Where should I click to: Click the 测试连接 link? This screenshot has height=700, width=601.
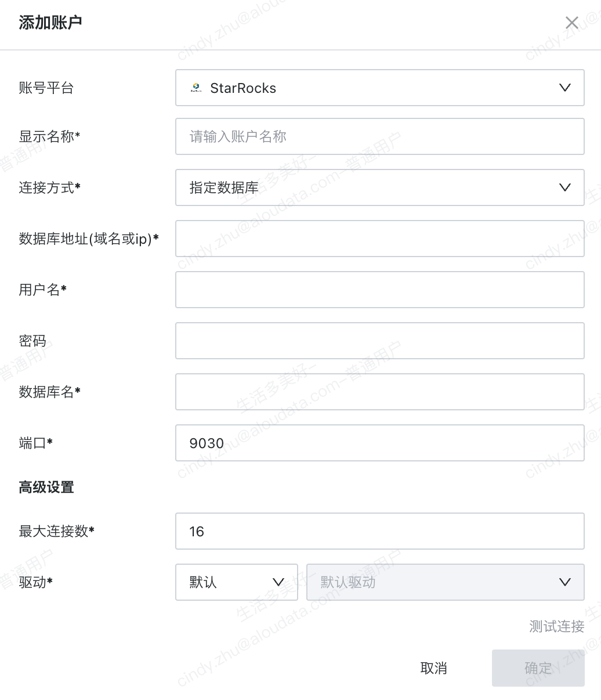click(556, 626)
